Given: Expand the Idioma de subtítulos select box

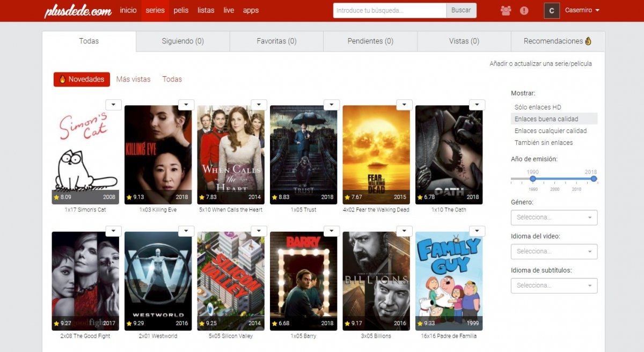Looking at the screenshot, I should click(x=554, y=285).
